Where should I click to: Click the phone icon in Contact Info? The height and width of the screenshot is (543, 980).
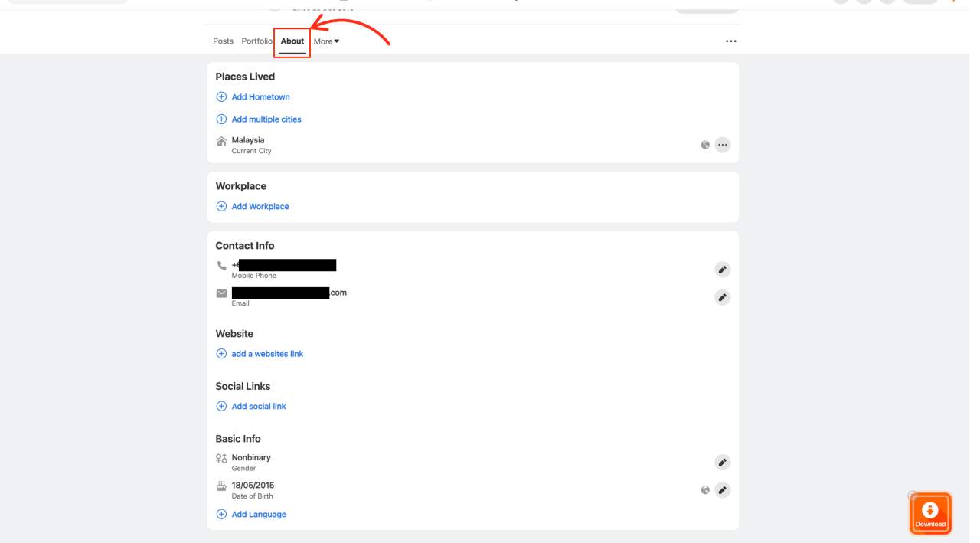[221, 266]
